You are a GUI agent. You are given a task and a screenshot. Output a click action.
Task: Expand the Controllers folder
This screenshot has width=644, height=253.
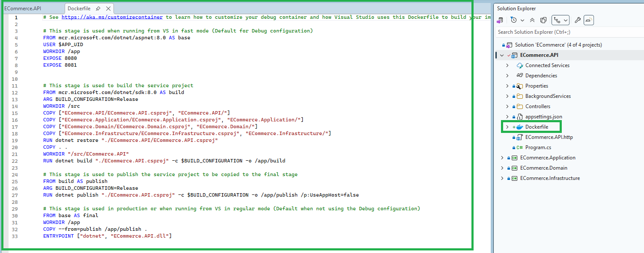(507, 106)
